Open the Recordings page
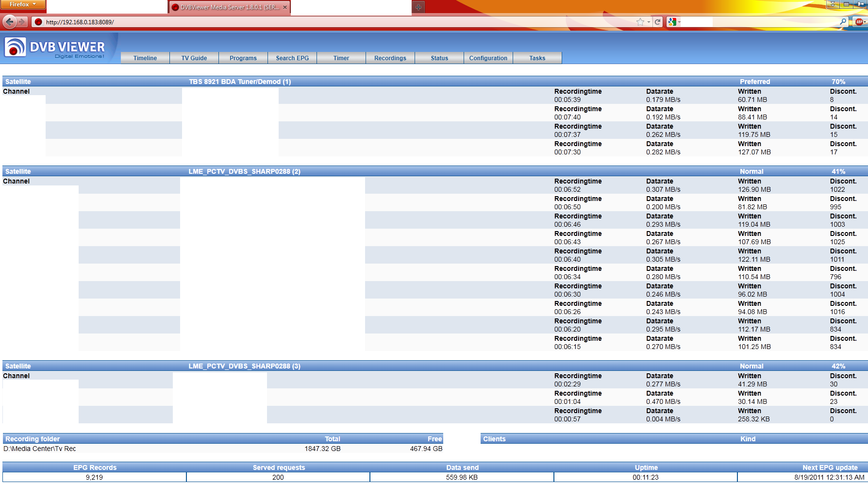This screenshot has width=868, height=484. click(x=390, y=58)
